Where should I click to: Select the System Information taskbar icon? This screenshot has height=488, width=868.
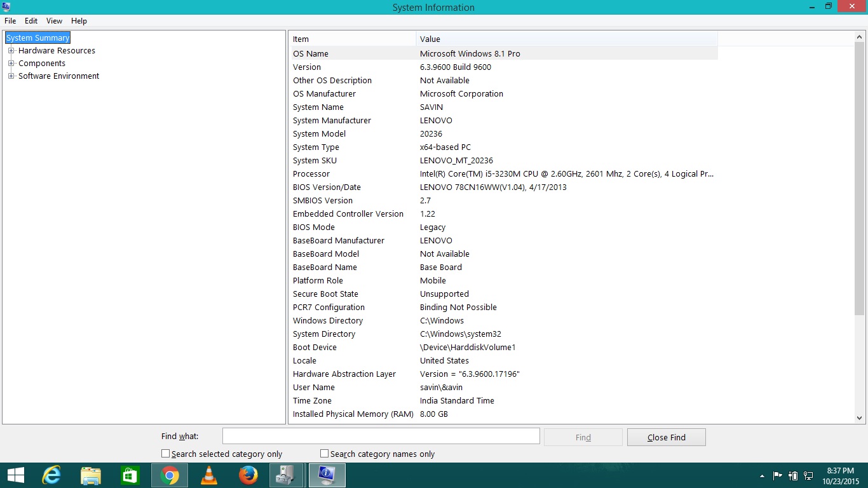(x=327, y=475)
